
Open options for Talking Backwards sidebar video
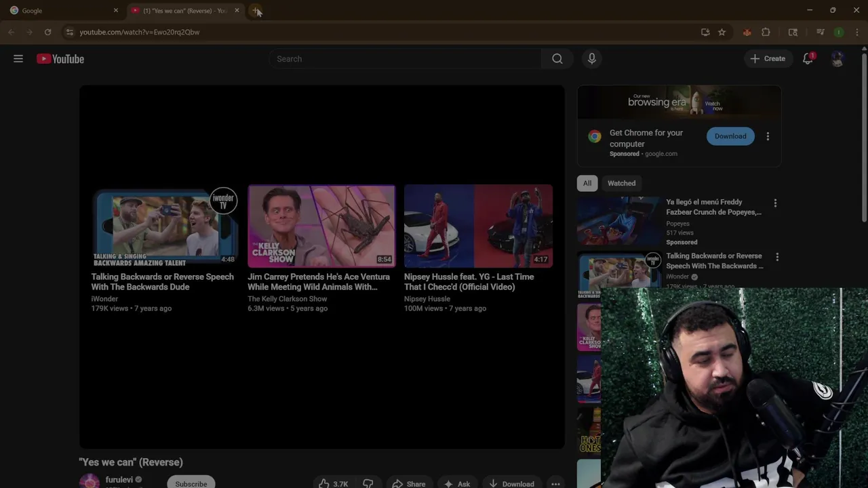[x=777, y=257]
